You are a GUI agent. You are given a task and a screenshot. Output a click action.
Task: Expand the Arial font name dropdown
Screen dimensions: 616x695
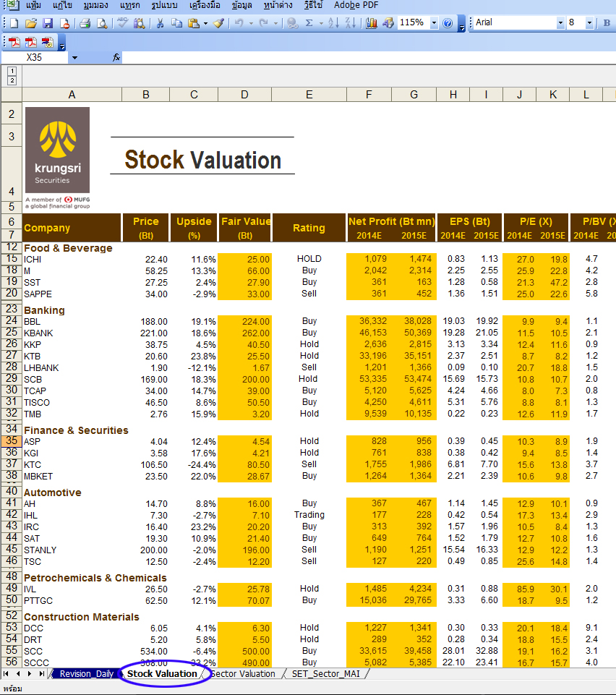[560, 23]
